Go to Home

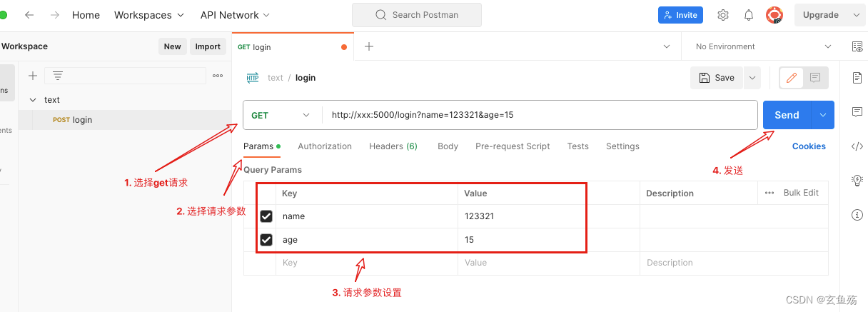click(86, 15)
